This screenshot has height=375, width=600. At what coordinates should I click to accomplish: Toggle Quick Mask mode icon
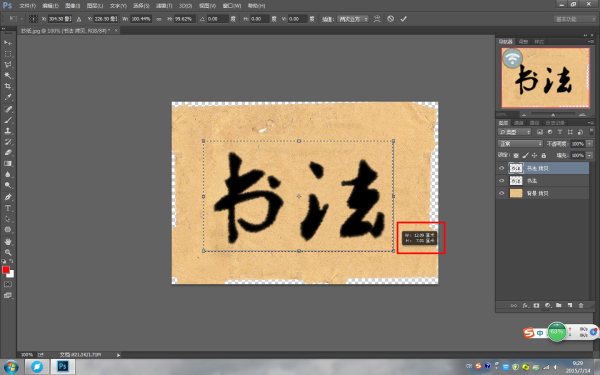[x=8, y=284]
